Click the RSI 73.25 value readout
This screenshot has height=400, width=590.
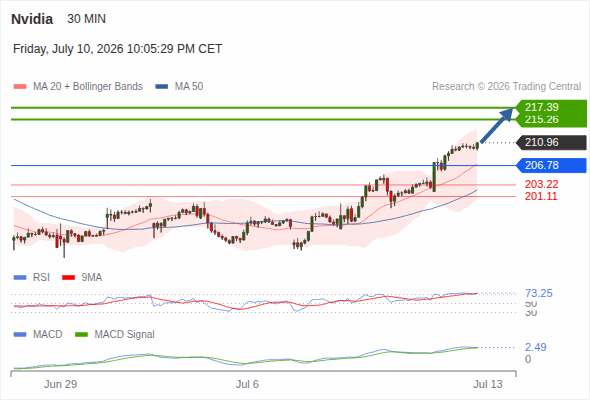pos(539,293)
